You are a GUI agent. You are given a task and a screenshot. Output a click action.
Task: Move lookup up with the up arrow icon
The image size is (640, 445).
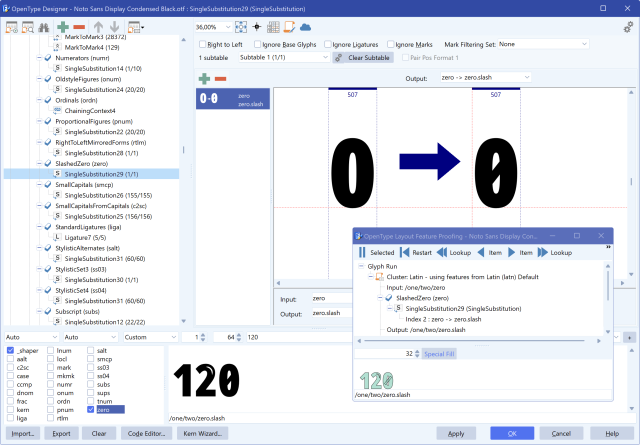[98, 27]
